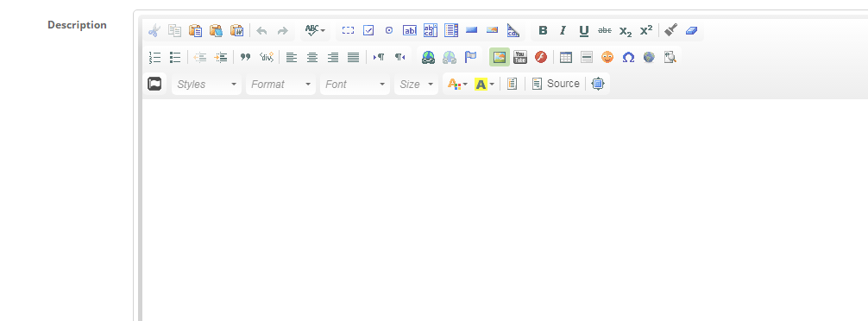Insert a textarea element
The height and width of the screenshot is (321, 868).
(431, 30)
